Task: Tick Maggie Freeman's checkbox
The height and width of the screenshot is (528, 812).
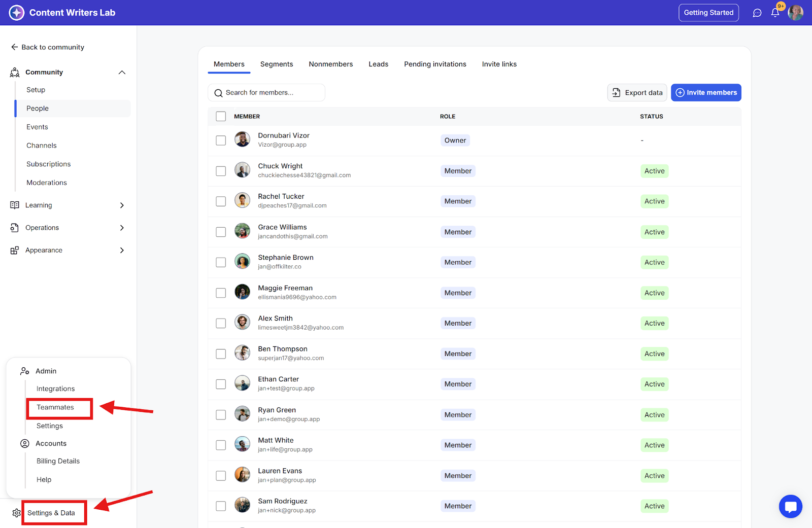Action: click(221, 293)
